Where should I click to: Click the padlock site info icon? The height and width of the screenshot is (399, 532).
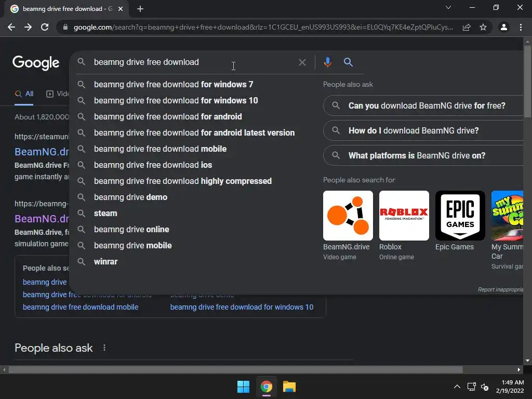65,27
